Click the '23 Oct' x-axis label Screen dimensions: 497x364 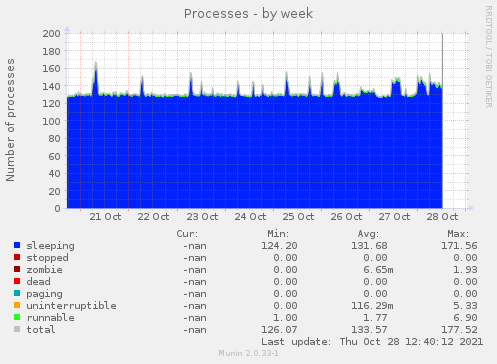pyautogui.click(x=202, y=217)
